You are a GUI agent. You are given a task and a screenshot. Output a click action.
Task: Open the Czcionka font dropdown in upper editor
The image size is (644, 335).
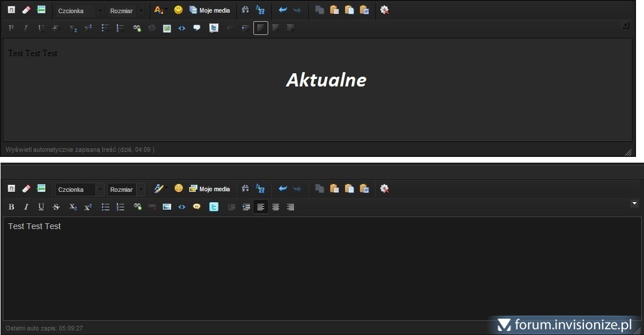click(80, 10)
